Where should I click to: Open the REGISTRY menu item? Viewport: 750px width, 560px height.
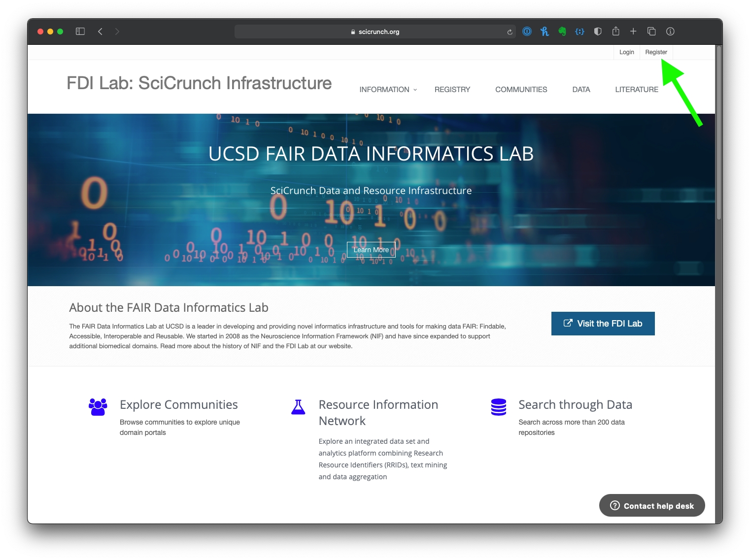(x=452, y=90)
